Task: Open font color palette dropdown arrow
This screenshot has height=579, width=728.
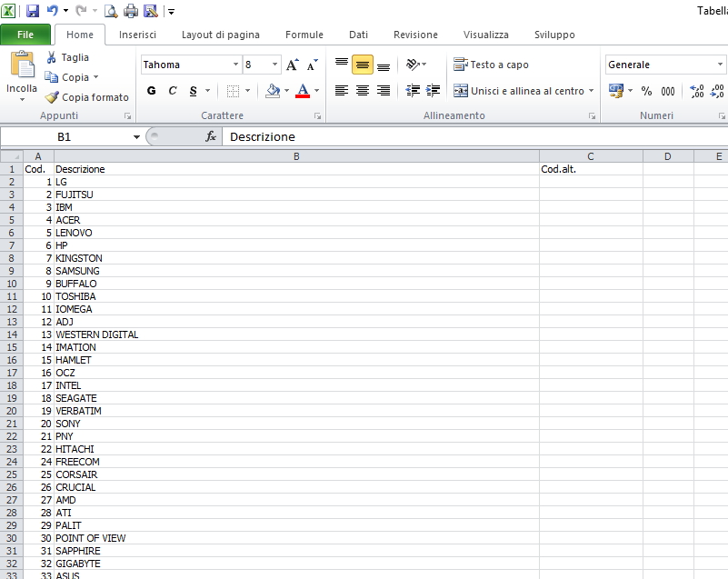Action: click(x=316, y=91)
